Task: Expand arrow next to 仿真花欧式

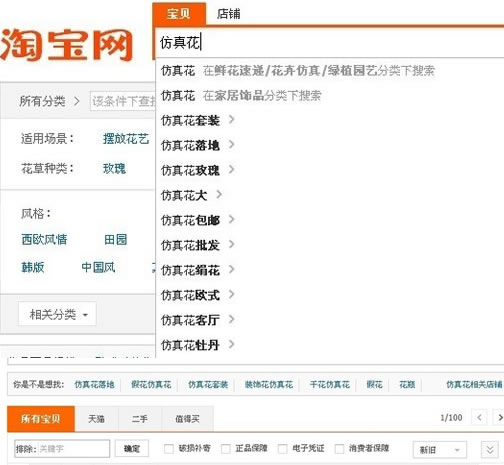Action: coord(231,294)
